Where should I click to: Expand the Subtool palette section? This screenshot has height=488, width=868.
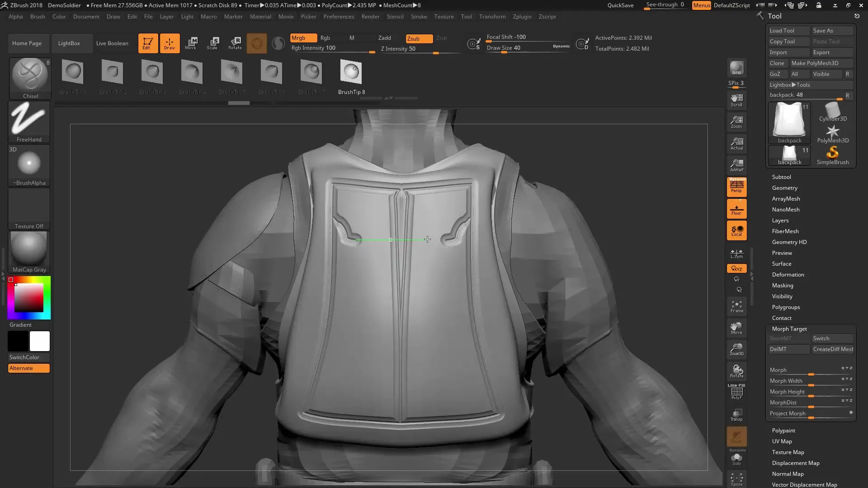[781, 177]
